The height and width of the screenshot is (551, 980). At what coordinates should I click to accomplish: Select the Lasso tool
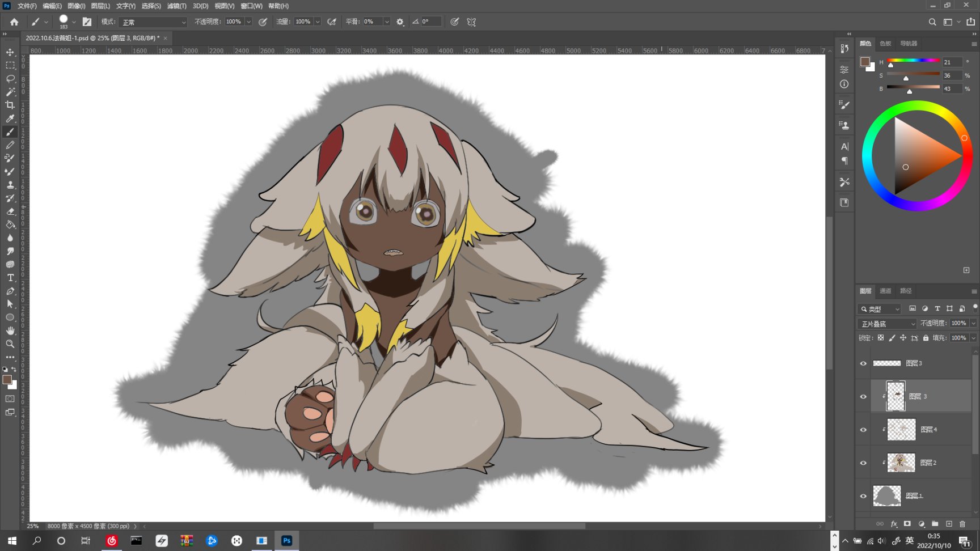pyautogui.click(x=10, y=79)
